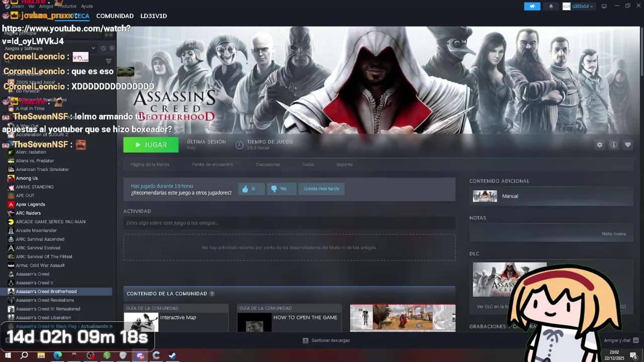Open Amigos y chat
The width and height of the screenshot is (644, 362).
[621, 340]
